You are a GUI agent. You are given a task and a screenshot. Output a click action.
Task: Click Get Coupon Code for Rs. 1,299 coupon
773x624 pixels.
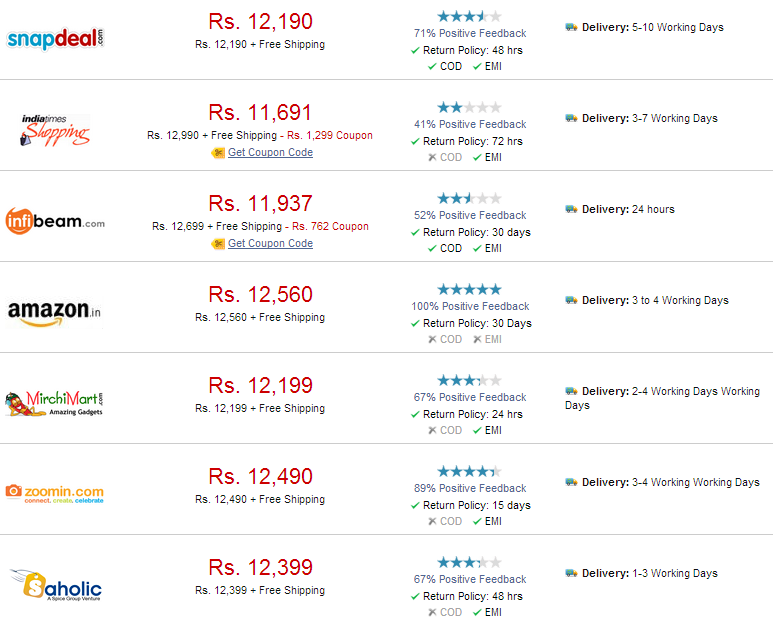tap(270, 152)
